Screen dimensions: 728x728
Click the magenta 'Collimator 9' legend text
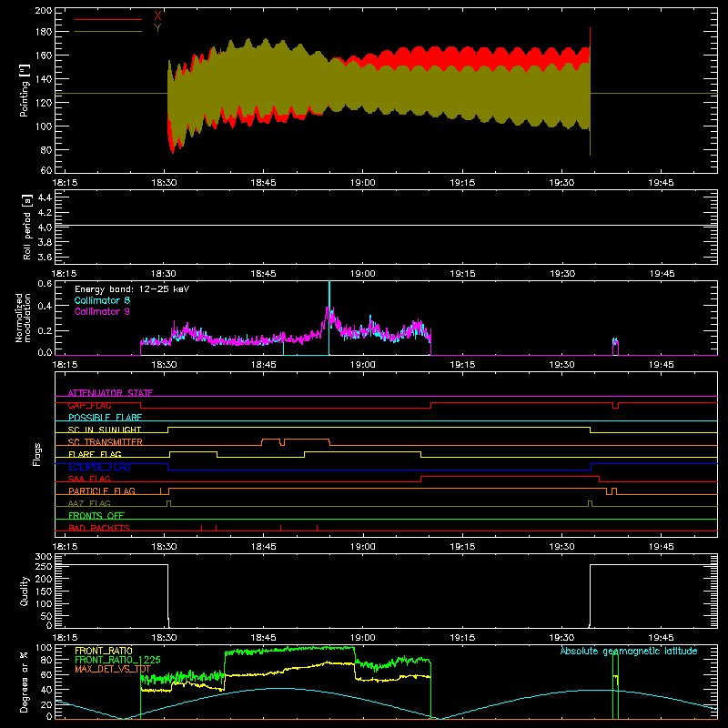(x=102, y=311)
